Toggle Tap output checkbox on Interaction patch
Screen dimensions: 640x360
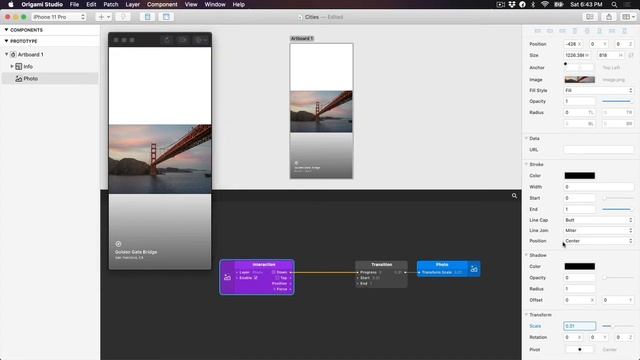[277, 278]
